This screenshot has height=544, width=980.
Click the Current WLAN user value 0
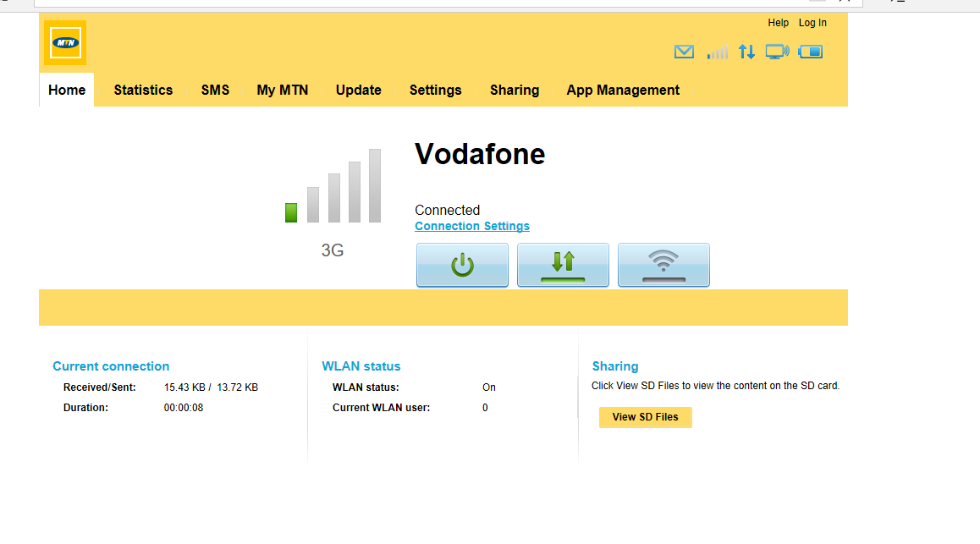485,408
